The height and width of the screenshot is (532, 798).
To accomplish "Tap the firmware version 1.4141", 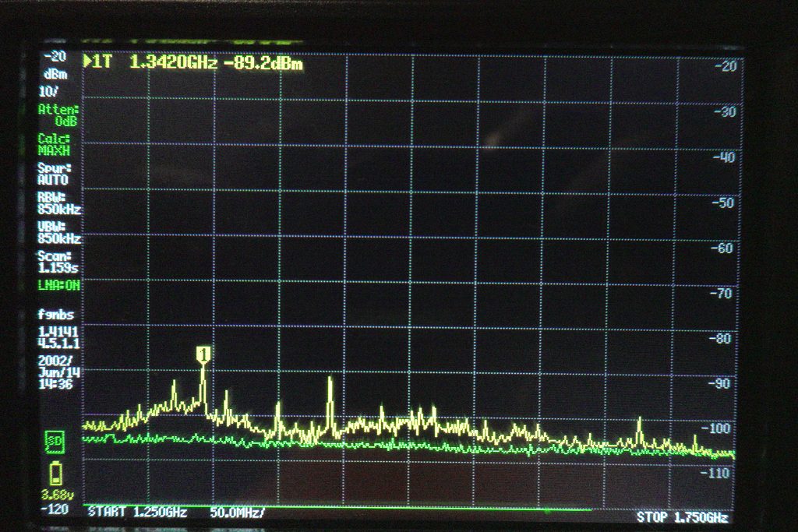I will coord(58,332).
